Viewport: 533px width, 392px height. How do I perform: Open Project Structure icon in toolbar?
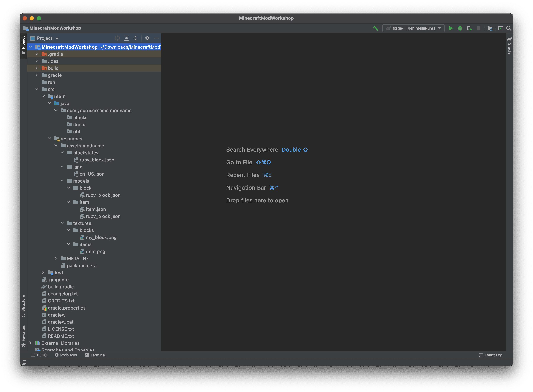490,28
